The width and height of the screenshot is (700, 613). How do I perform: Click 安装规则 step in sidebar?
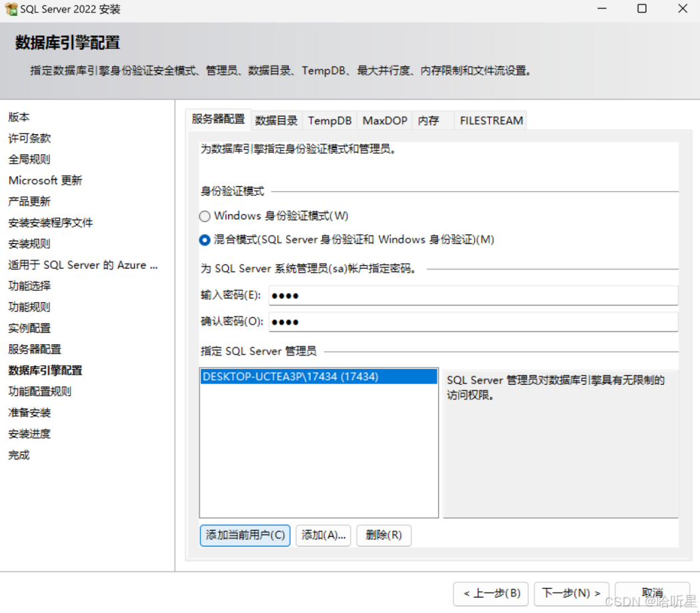29,243
